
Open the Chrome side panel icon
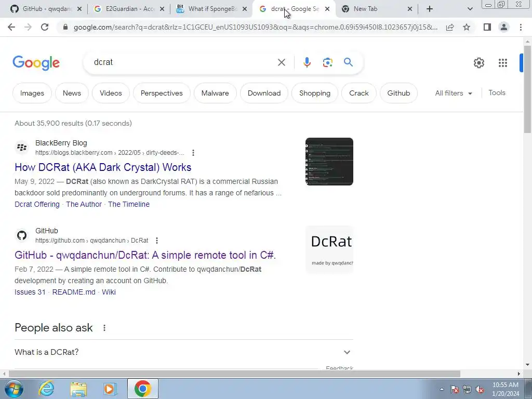pos(487,27)
